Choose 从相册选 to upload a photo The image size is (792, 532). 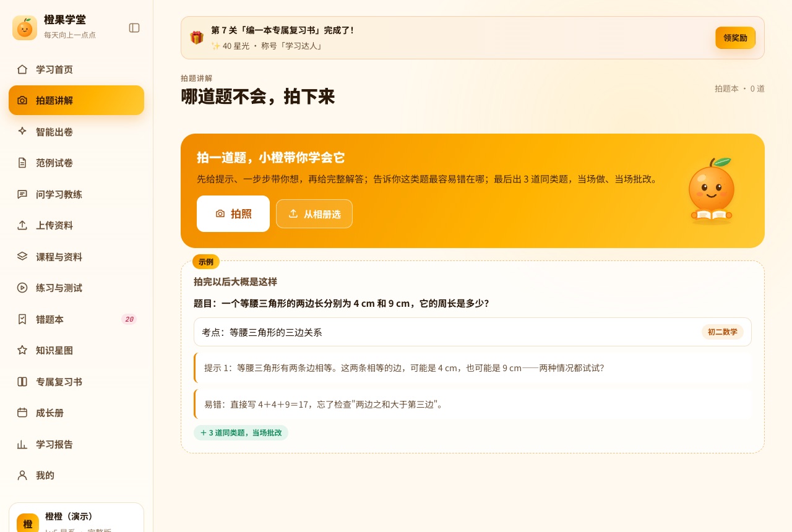(x=314, y=214)
